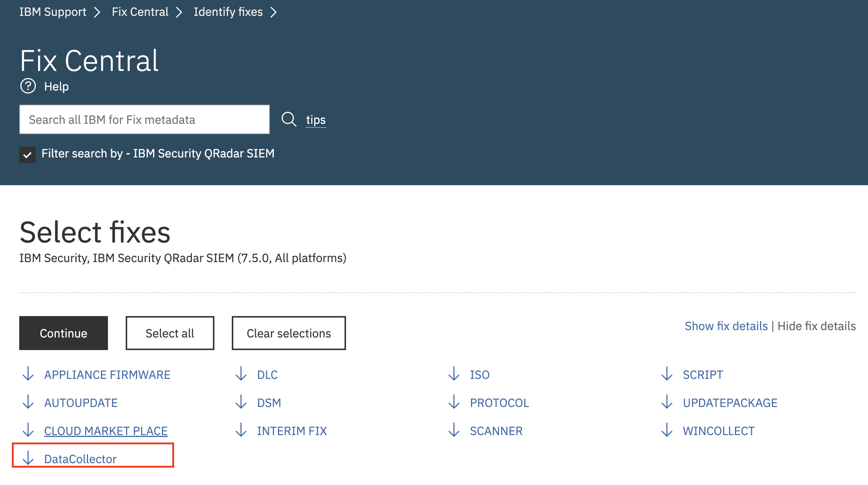The image size is (868, 485).
Task: Click the download arrow next to PROTOCOL
Action: click(454, 403)
